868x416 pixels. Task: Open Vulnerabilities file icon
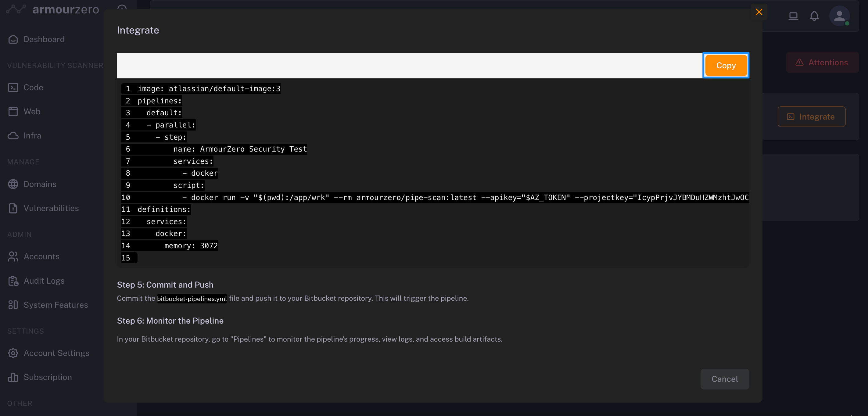point(13,208)
